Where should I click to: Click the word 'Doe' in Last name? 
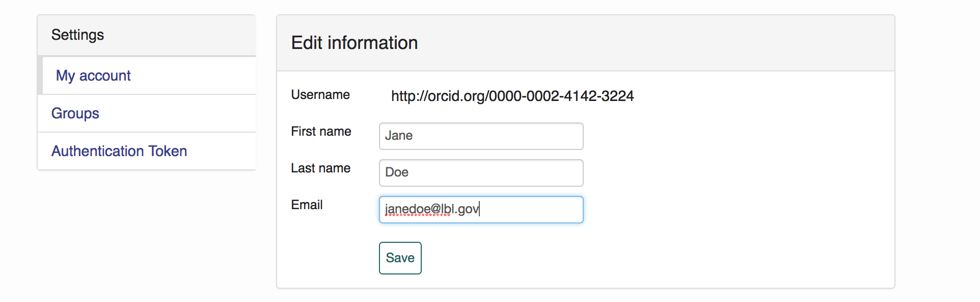click(397, 172)
